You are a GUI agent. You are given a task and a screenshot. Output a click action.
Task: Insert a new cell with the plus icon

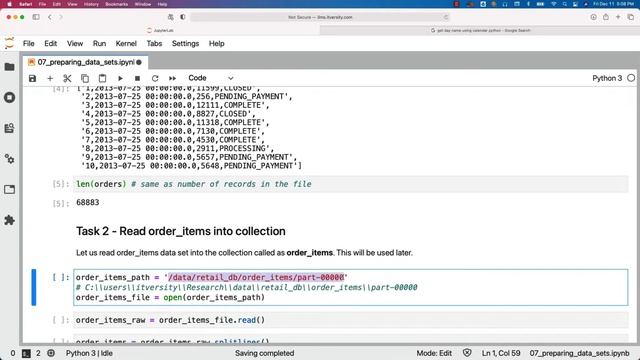tap(50, 78)
